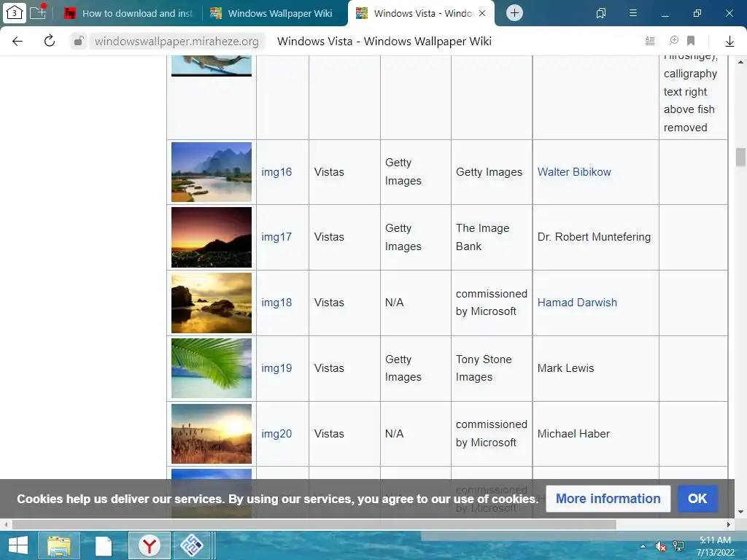747x560 pixels.
Task: Click the windowswallpaper.miraheze.org address field
Action: click(x=177, y=42)
